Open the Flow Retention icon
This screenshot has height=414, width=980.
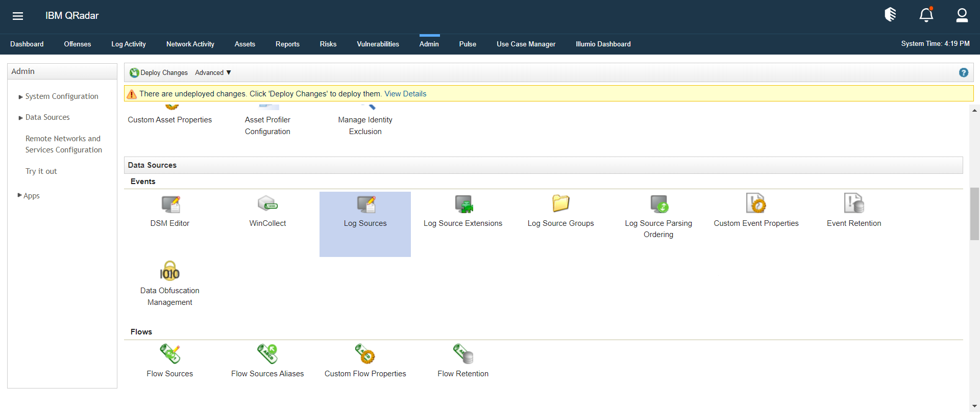[x=463, y=354]
